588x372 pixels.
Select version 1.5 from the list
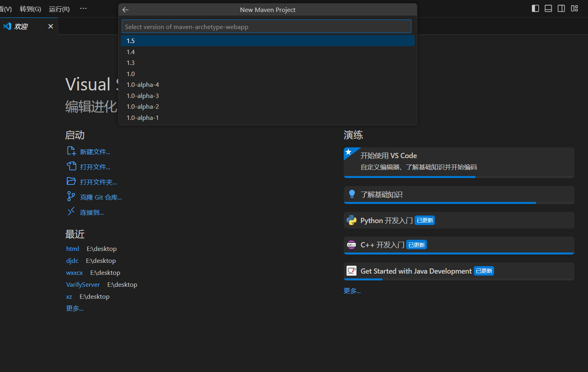point(268,41)
